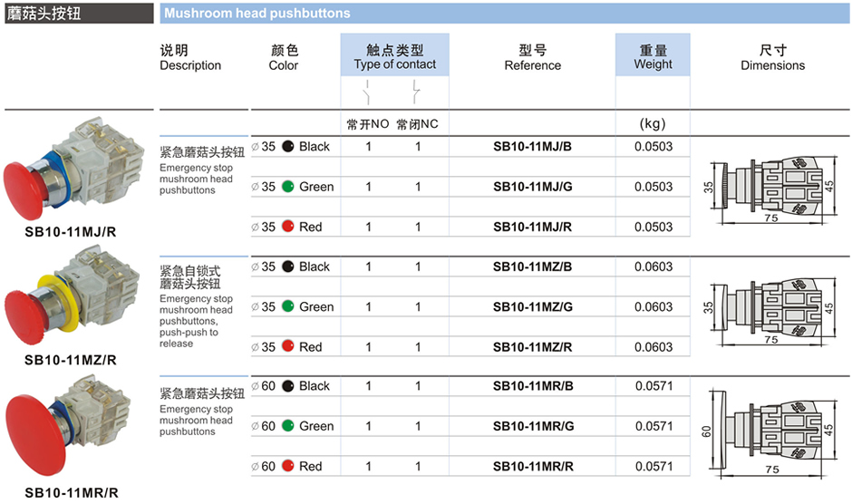This screenshot has height=504, width=852.
Task: Select the 蘑菇头按钮 section tab
Action: pos(78,13)
